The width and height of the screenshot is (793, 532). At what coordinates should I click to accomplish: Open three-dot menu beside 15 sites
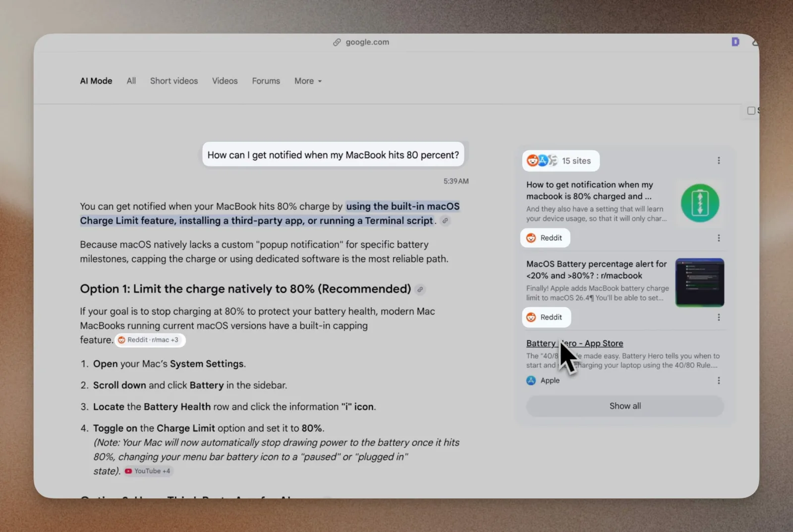pos(719,160)
